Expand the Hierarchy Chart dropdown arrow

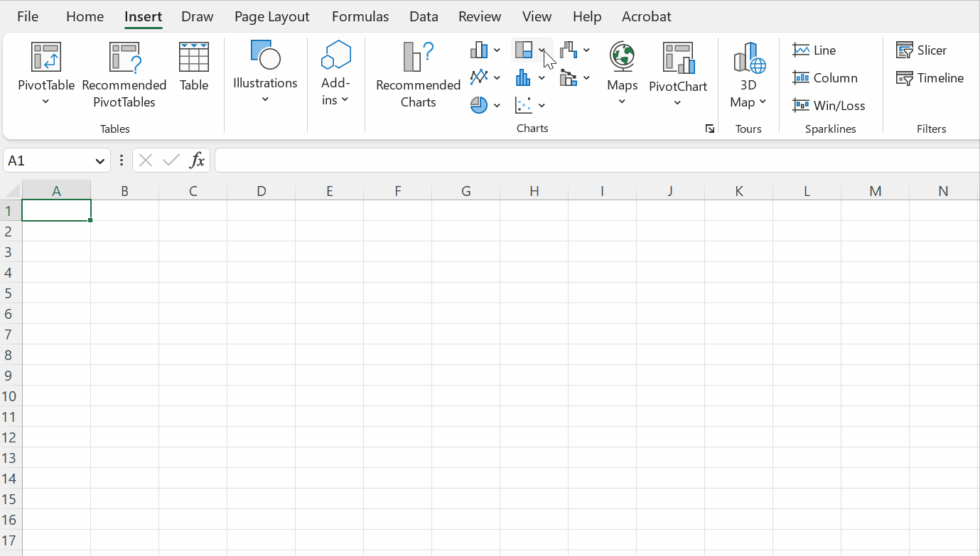[542, 50]
